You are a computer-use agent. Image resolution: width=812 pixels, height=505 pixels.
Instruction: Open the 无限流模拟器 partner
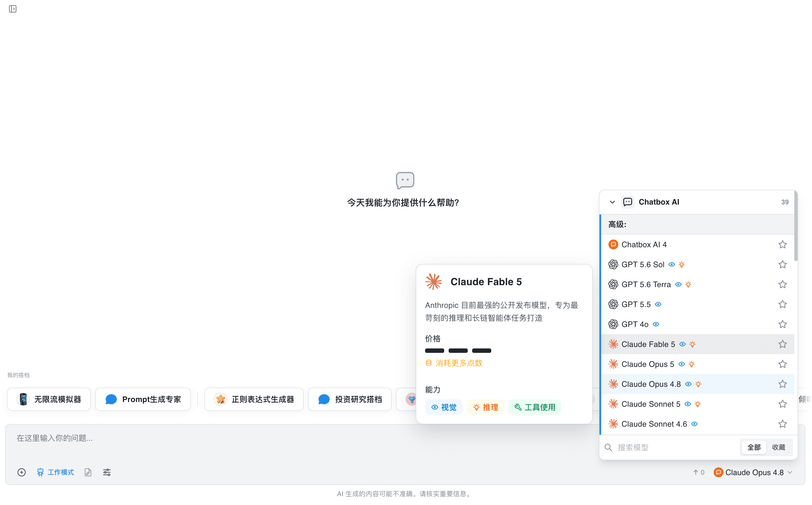click(x=49, y=399)
